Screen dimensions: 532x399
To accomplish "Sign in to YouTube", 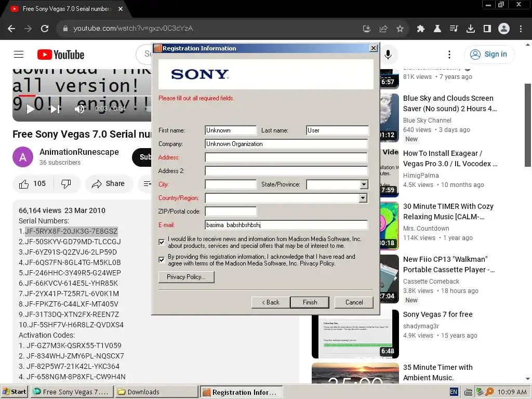I will (x=489, y=54).
